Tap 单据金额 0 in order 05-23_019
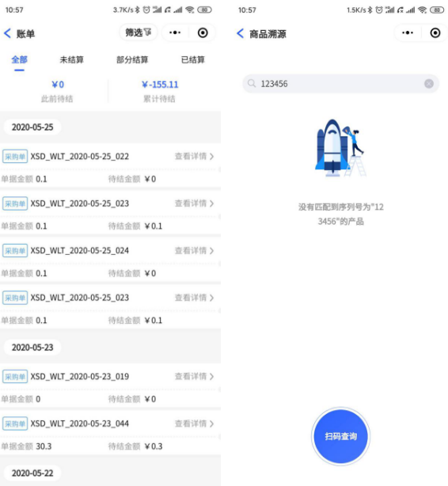This screenshot has width=448, height=486. [21, 399]
